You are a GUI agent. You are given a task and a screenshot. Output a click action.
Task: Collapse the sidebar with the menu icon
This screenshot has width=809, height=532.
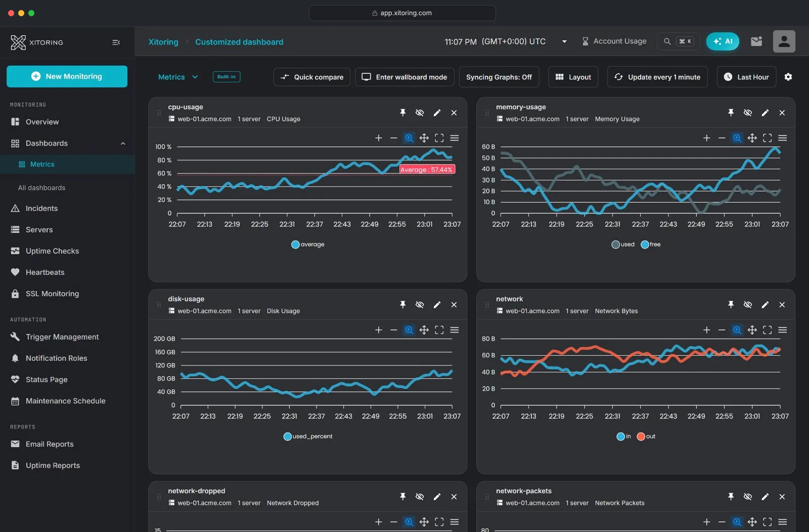tap(116, 42)
